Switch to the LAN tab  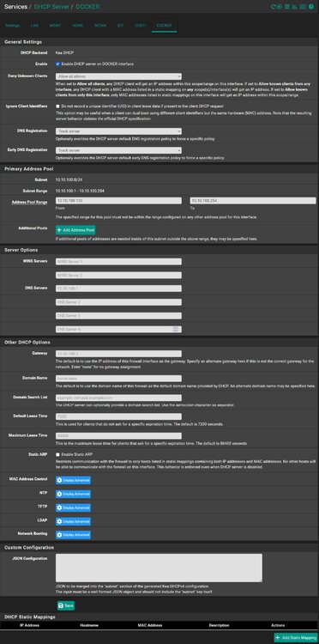(x=34, y=26)
